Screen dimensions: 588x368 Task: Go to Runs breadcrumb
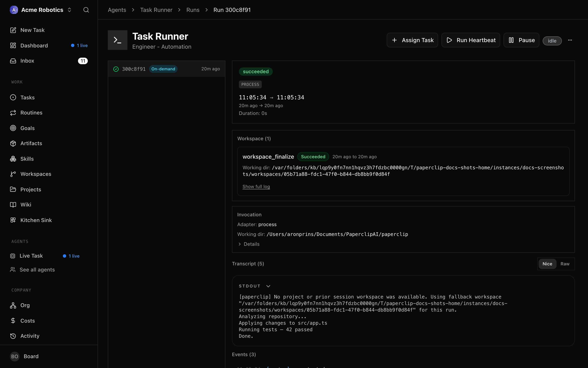click(x=193, y=10)
